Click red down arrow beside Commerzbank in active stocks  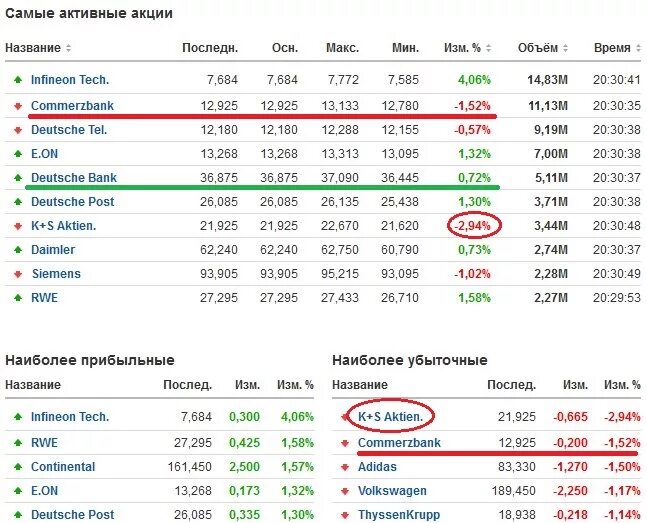tap(18, 106)
